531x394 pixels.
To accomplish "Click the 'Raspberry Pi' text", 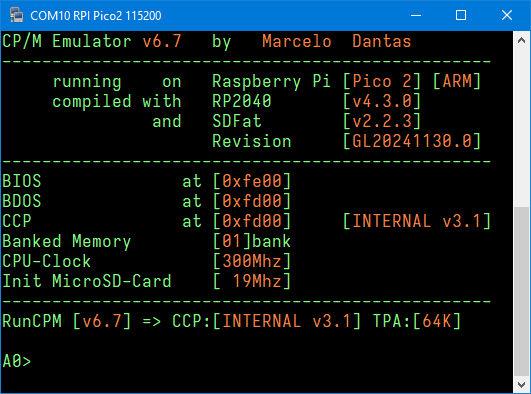I will (x=271, y=82).
